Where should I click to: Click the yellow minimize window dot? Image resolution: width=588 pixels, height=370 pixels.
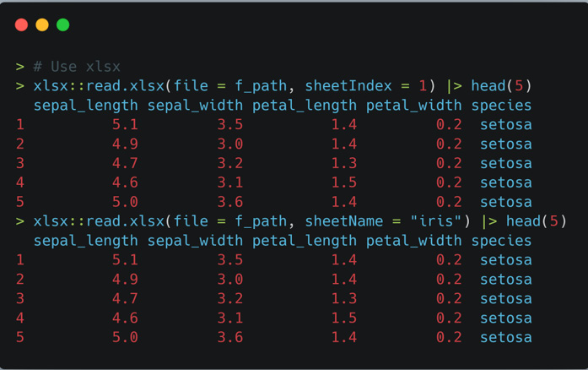[42, 25]
